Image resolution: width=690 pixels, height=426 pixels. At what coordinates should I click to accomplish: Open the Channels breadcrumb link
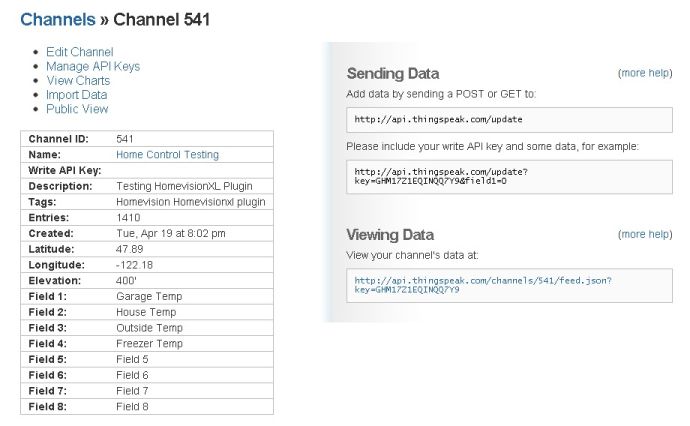pyautogui.click(x=58, y=19)
